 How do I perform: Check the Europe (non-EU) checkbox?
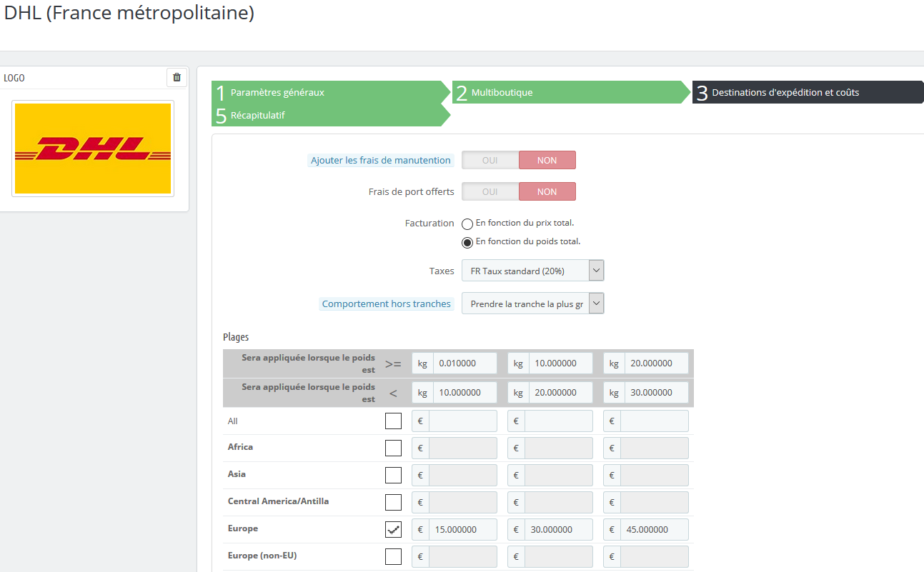tap(393, 556)
